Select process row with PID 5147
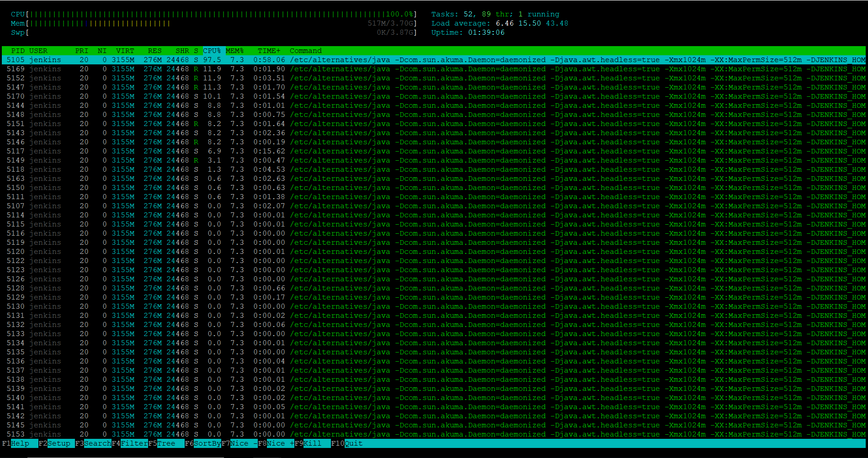Screen dimensions: 868x458 click(x=434, y=87)
